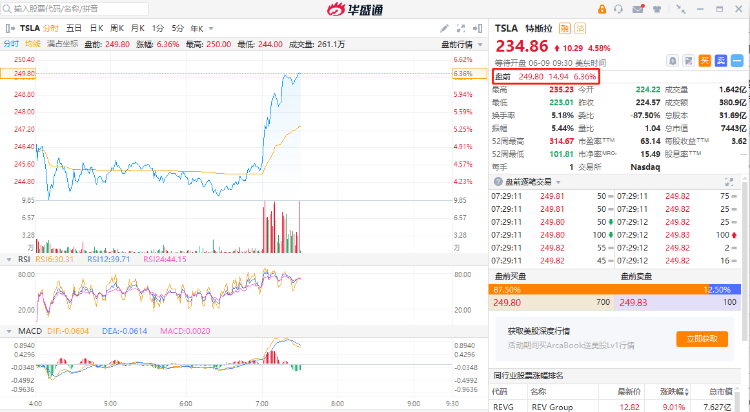Click the 249.80 price marker on chart axis
The height and width of the screenshot is (412, 750).
[18, 73]
